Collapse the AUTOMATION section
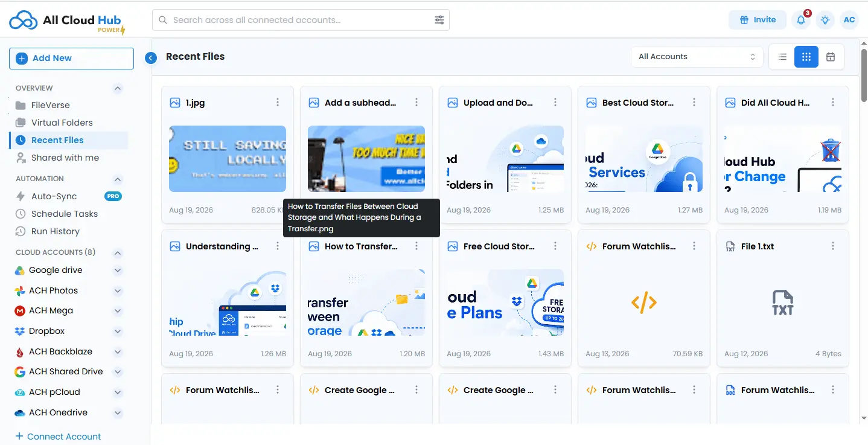Image resolution: width=868 pixels, height=445 pixels. tap(118, 179)
